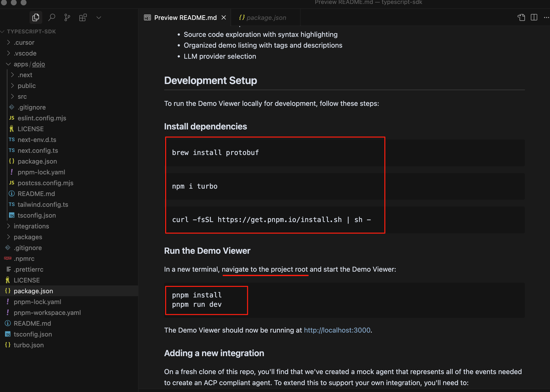Open tailwind.config.ts in dojo folder
550x392 pixels.
click(x=43, y=205)
